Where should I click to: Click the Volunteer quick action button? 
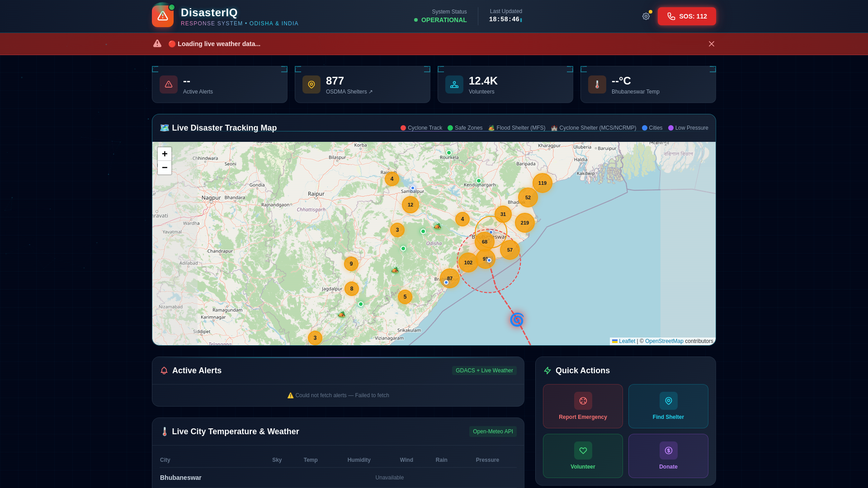tap(583, 456)
